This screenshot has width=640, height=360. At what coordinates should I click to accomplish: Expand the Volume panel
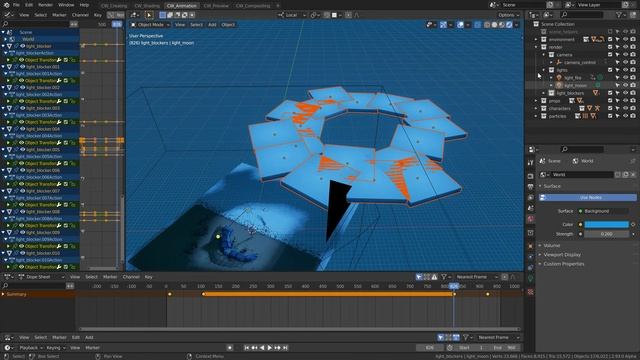tap(551, 245)
